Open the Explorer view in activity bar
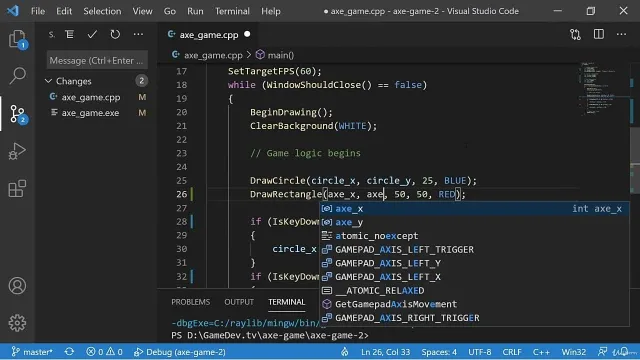The width and height of the screenshot is (640, 360). (x=17, y=39)
